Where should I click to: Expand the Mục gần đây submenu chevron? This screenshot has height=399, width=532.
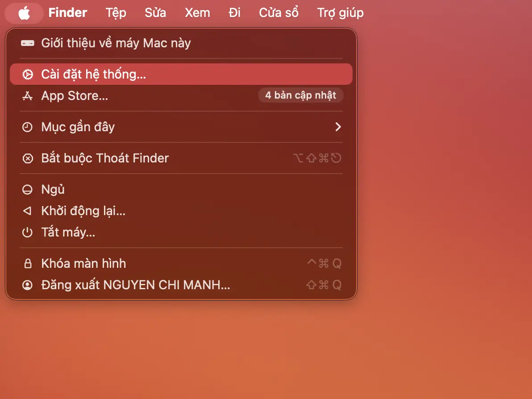click(338, 127)
